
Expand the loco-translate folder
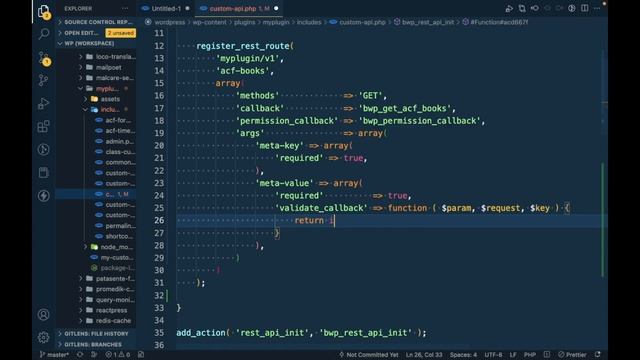108,57
